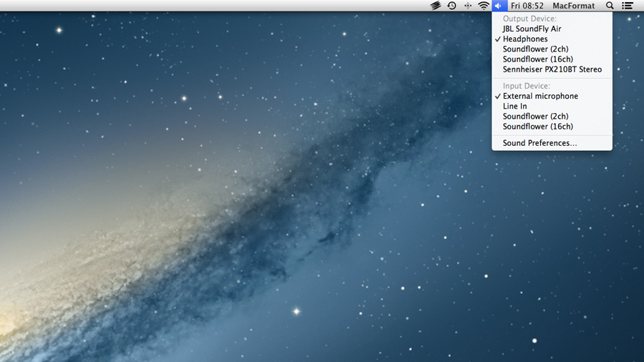The image size is (644, 362).
Task: Click the volume speaker icon in menu bar
Action: pyautogui.click(x=499, y=6)
